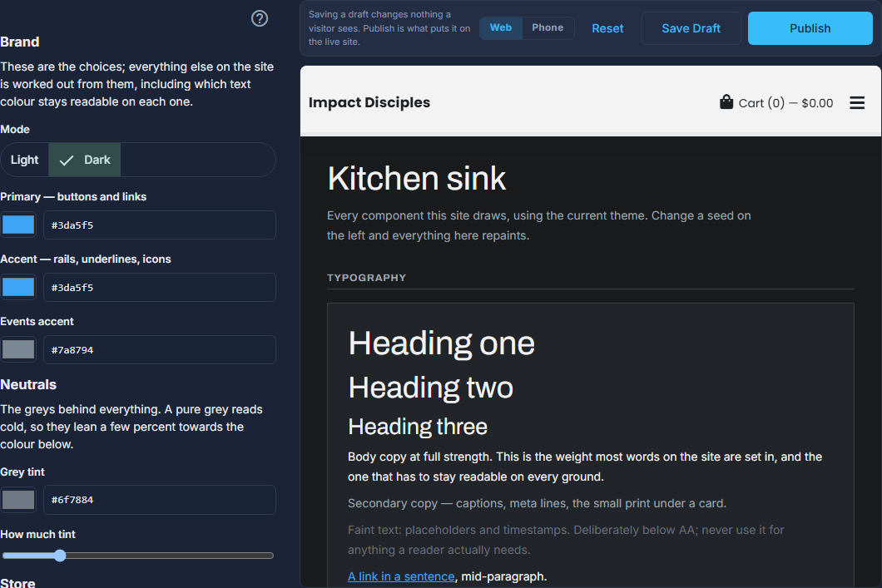Edit the Events accent hex field

point(160,349)
